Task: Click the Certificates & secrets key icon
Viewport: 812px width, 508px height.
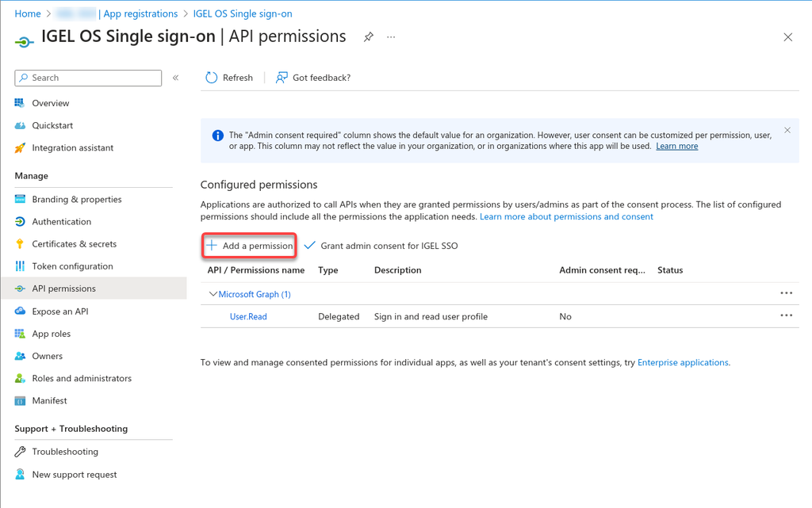Action: [x=20, y=244]
